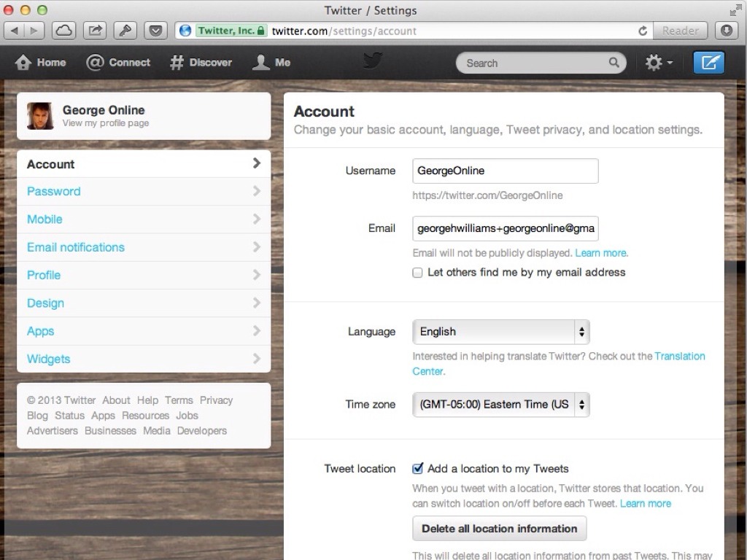
Task: Uncheck Add a location to my Tweets
Action: 418,469
